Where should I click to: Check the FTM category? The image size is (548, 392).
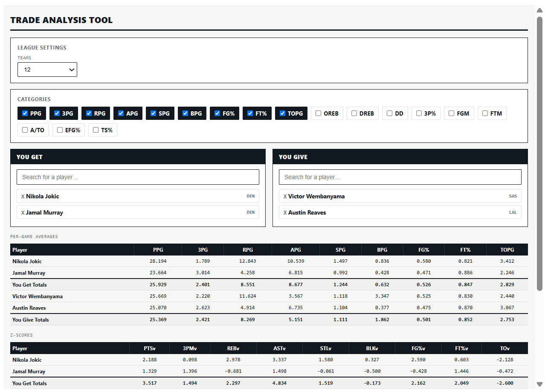pyautogui.click(x=485, y=113)
